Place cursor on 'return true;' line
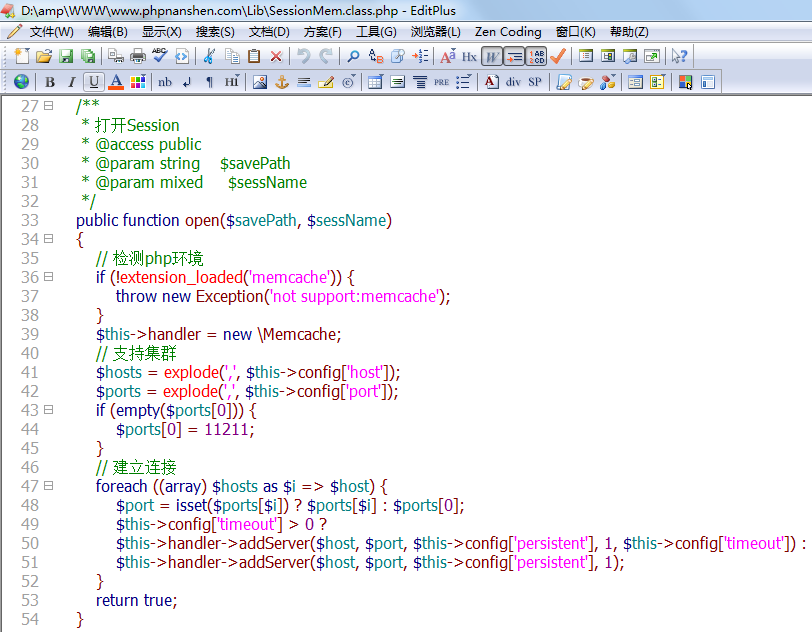The width and height of the screenshot is (812, 632). pyautogui.click(x=137, y=600)
